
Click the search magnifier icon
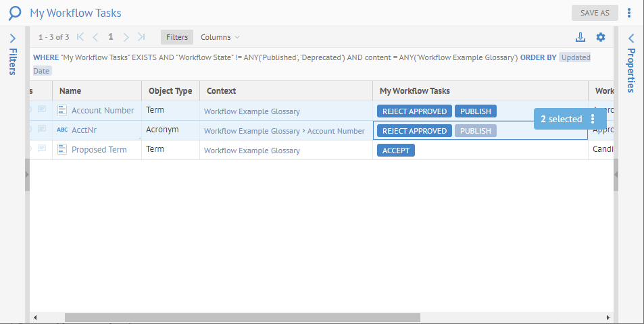click(x=14, y=13)
